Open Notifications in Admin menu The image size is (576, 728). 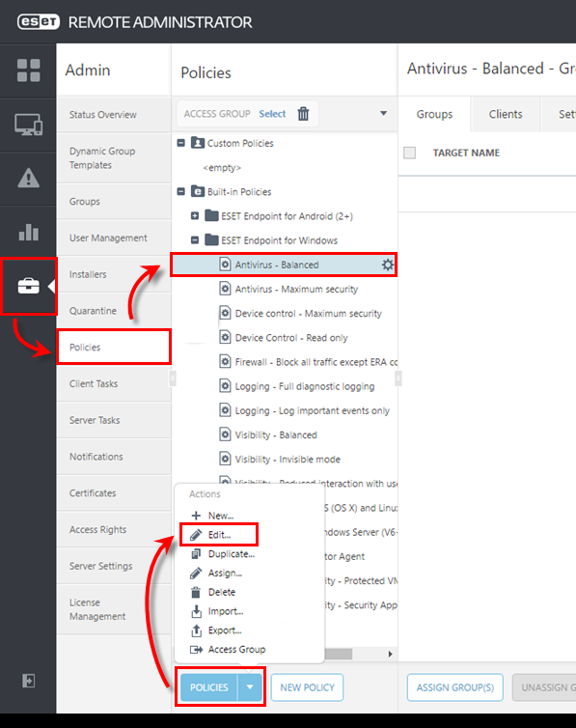(x=114, y=457)
